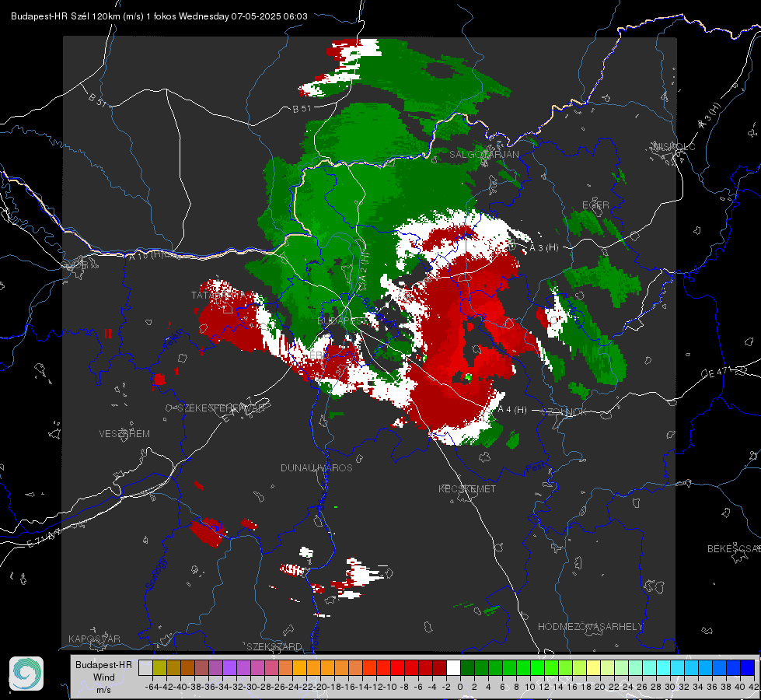Screen dimensions: 761x700
Task: Click the '42' value at the legend's right end
Action: pyautogui.click(x=753, y=687)
